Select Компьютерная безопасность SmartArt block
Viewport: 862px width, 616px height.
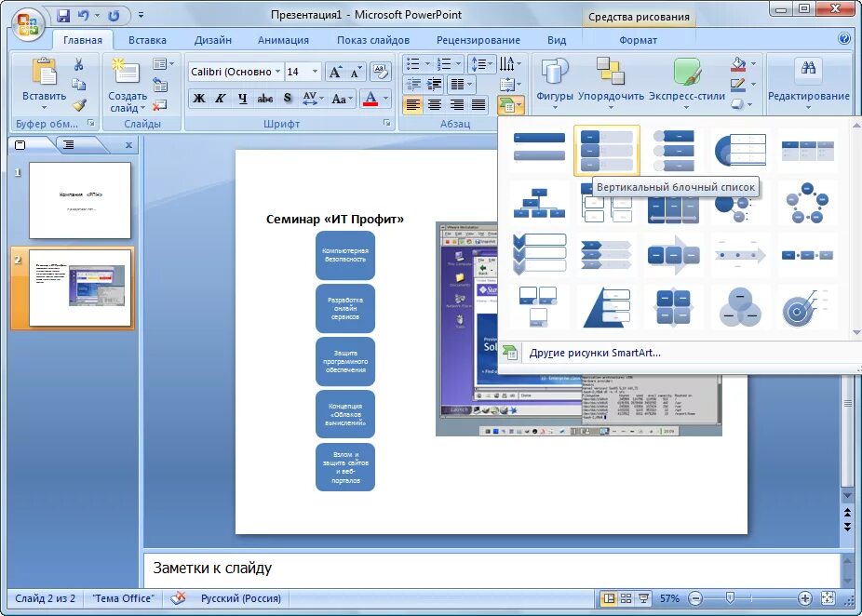345,255
